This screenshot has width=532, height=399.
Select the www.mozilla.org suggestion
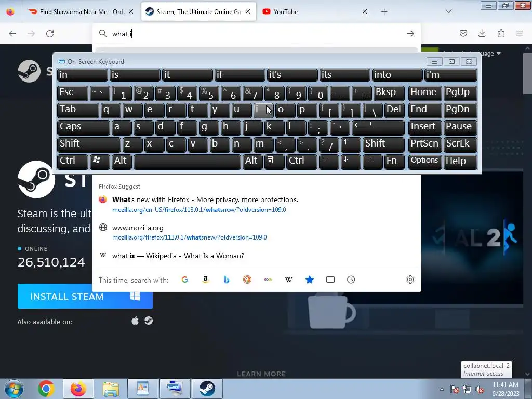[257, 232]
